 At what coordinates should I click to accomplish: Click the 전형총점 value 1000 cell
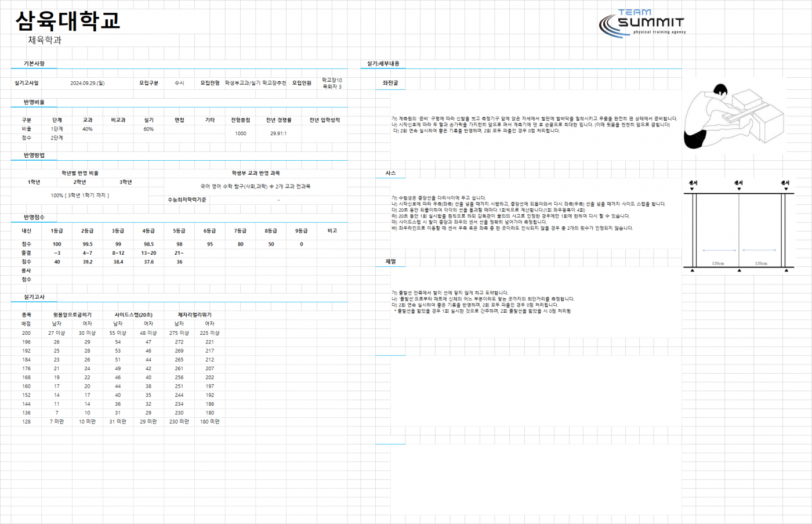tap(240, 133)
